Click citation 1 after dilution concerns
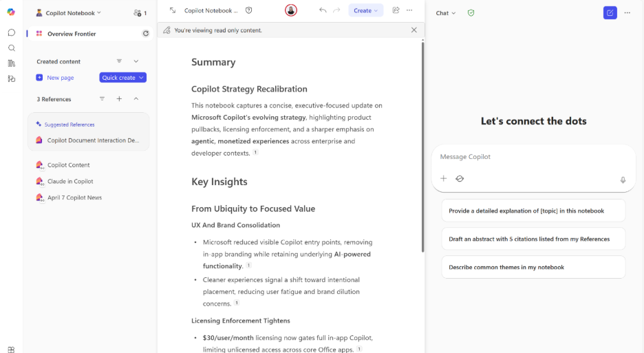 (237, 303)
